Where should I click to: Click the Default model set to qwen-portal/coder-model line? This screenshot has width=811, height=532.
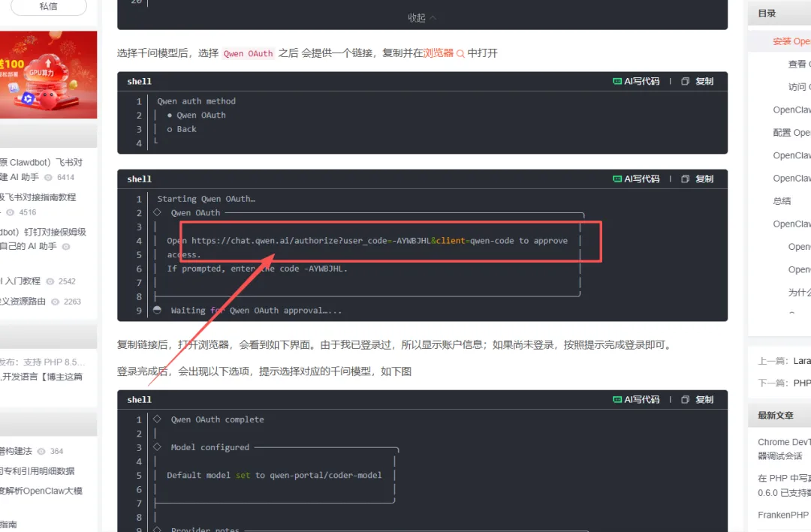click(274, 476)
